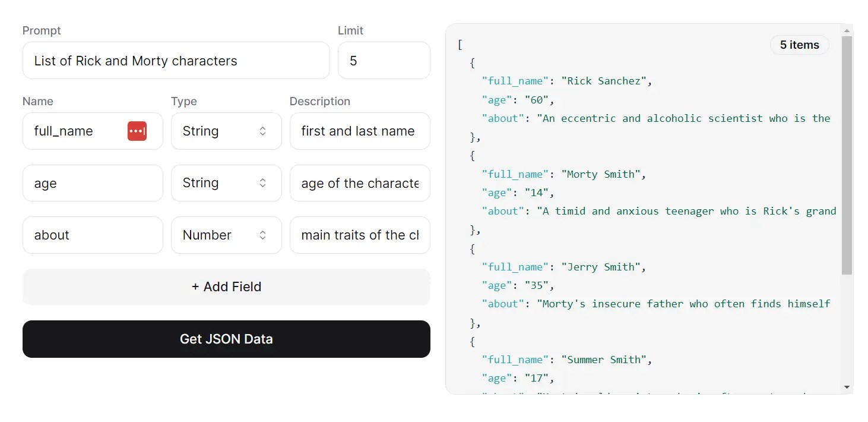Image resolution: width=868 pixels, height=422 pixels.
Task: Click inside the Prompt text box
Action: (176, 60)
